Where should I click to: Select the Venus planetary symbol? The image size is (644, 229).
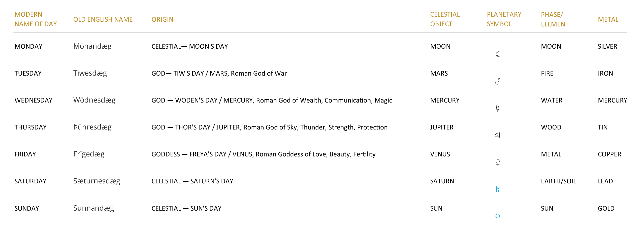click(498, 162)
